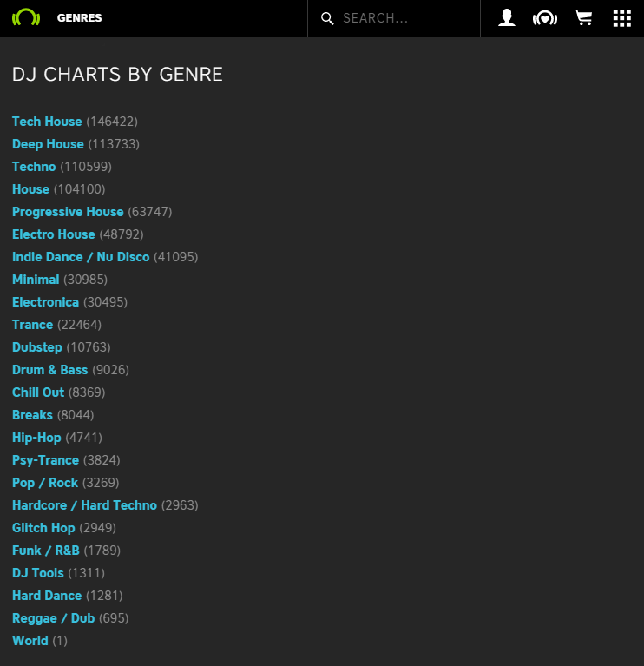Image resolution: width=644 pixels, height=666 pixels.
Task: Open the user account profile icon
Action: point(507,18)
